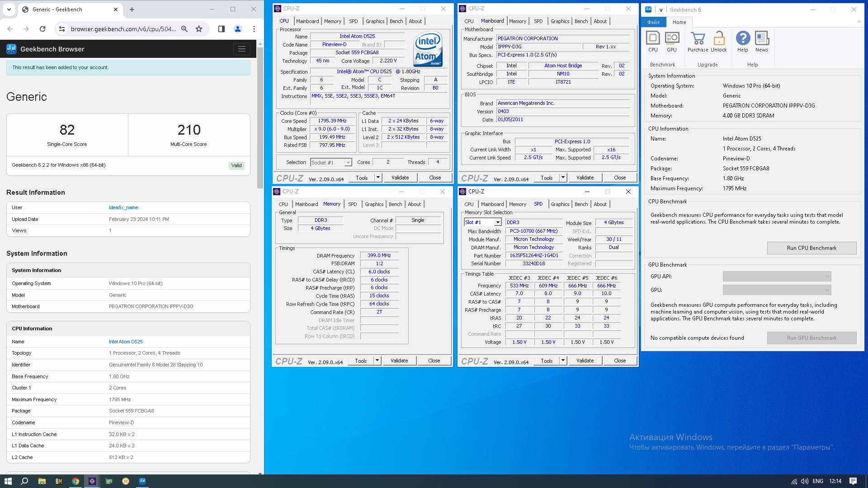Viewport: 868px width, 488px height.
Task: Open a new Chrome tab with the plus icon
Action: pyautogui.click(x=132, y=9)
